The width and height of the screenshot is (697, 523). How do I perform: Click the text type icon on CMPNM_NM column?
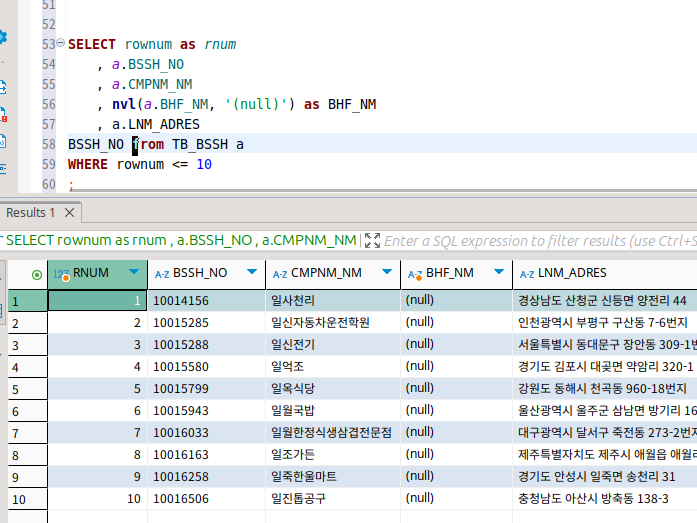tap(280, 273)
